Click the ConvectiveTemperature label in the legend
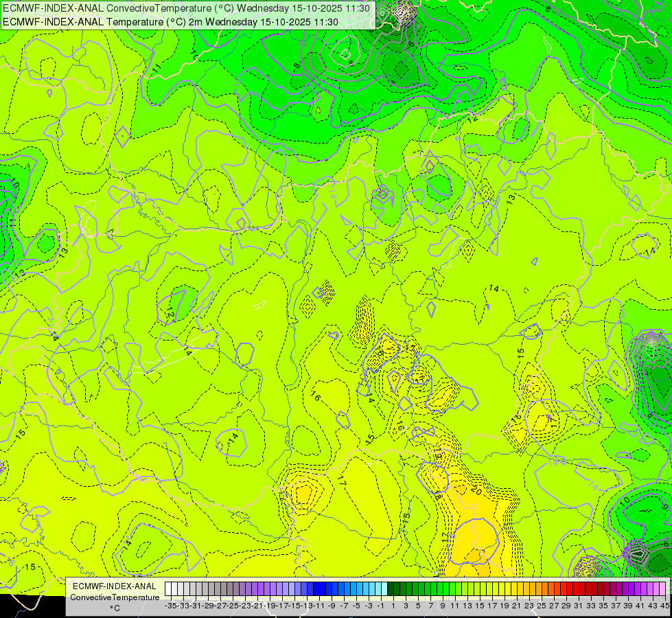This screenshot has width=672, height=618. click(115, 597)
